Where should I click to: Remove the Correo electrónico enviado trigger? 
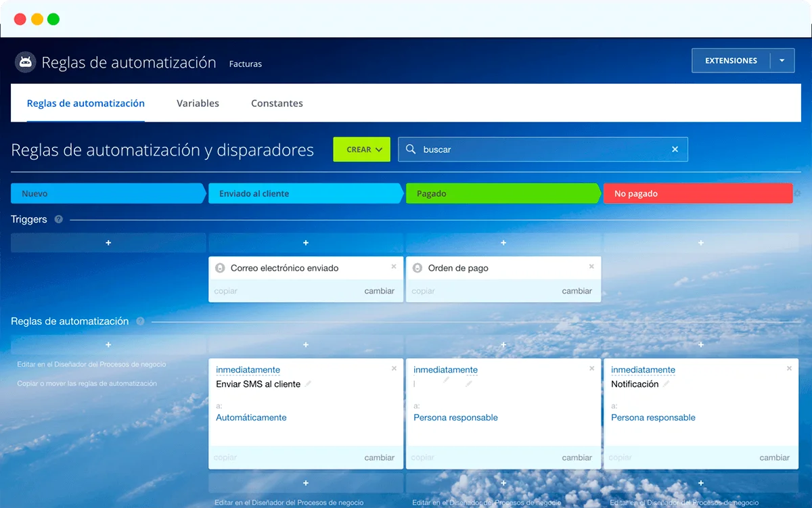tap(394, 267)
